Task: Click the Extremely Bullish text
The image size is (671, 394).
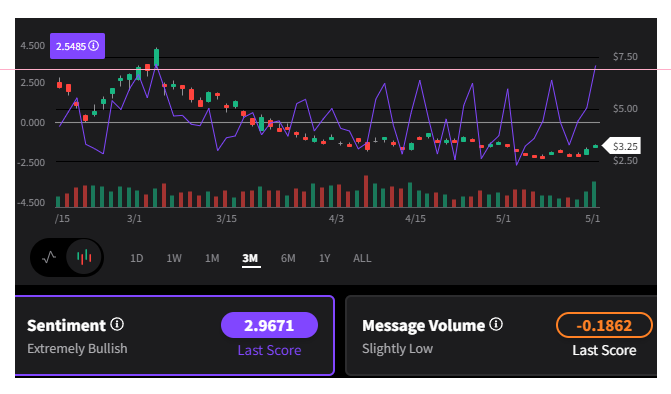Action: coord(77,349)
